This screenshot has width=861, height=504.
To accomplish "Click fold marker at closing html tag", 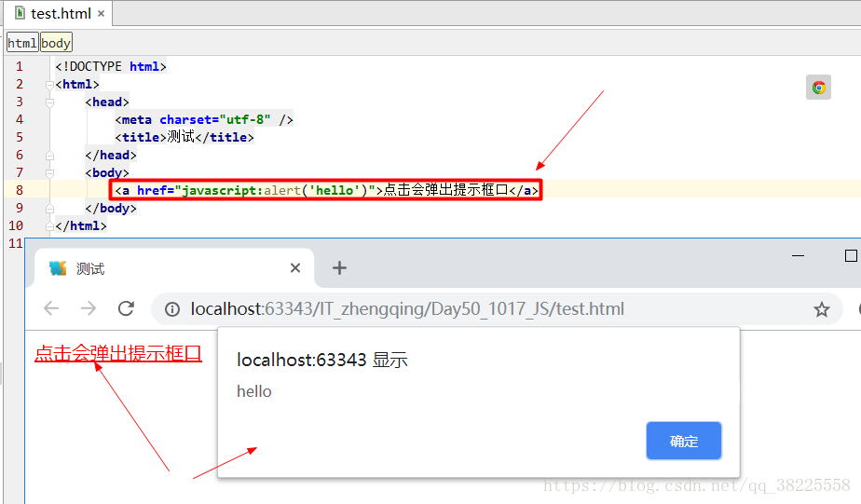I will [x=49, y=226].
